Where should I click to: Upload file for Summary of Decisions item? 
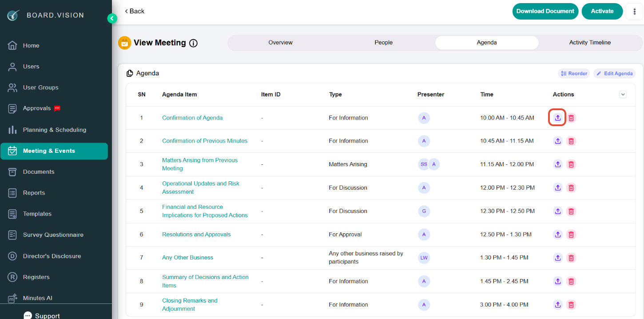pos(558,281)
